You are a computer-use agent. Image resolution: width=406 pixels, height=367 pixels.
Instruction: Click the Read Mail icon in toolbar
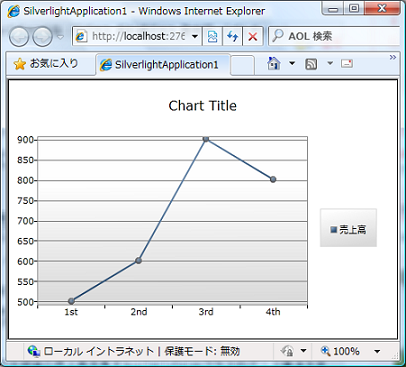coord(347,63)
